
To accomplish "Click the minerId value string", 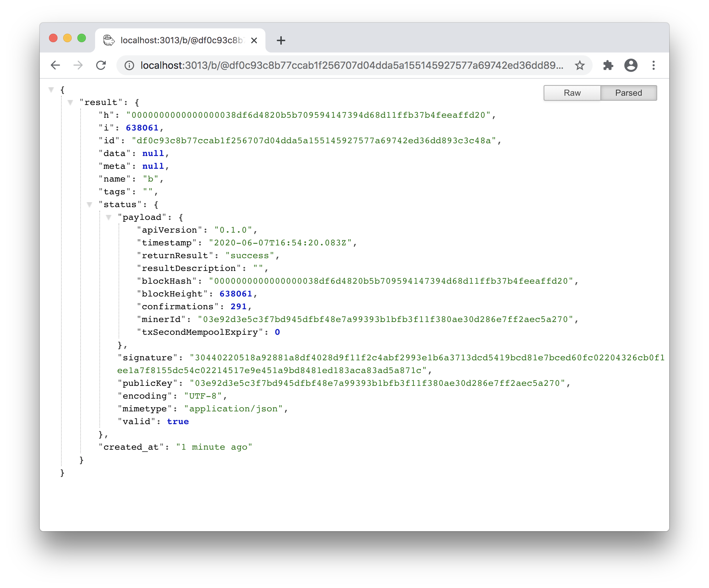I will [x=385, y=320].
